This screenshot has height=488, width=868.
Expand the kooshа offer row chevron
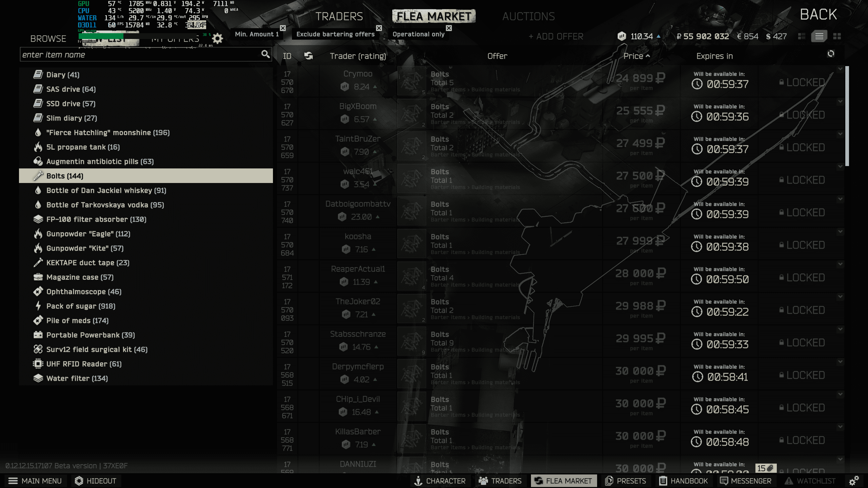pyautogui.click(x=840, y=232)
